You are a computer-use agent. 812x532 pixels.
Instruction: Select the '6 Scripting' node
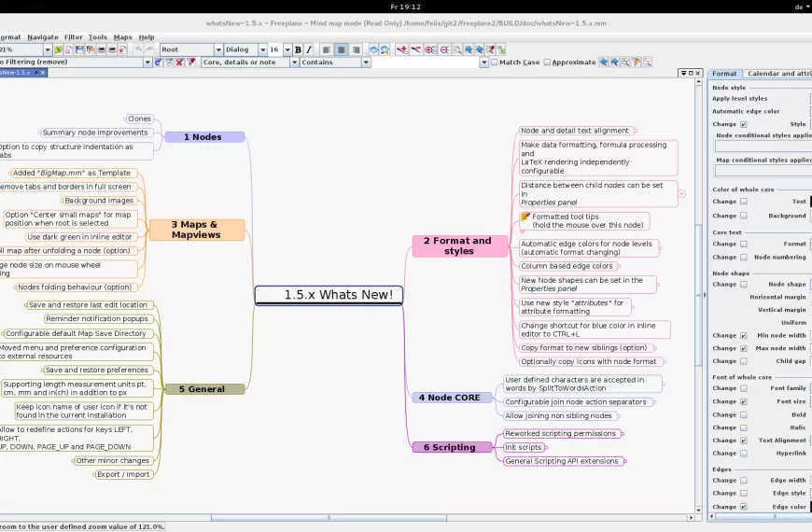point(452,447)
